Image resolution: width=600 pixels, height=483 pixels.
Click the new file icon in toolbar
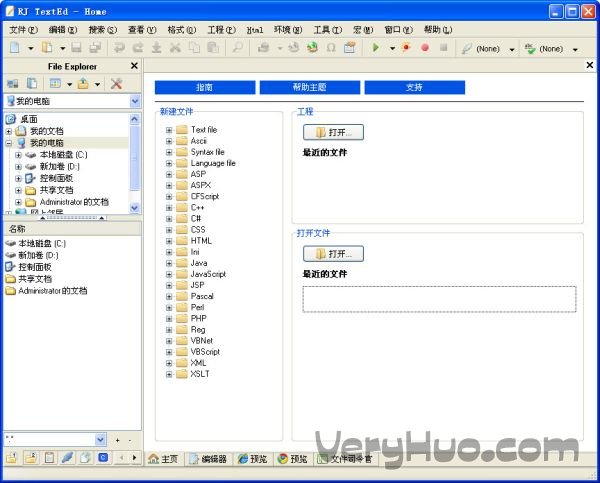click(x=15, y=48)
